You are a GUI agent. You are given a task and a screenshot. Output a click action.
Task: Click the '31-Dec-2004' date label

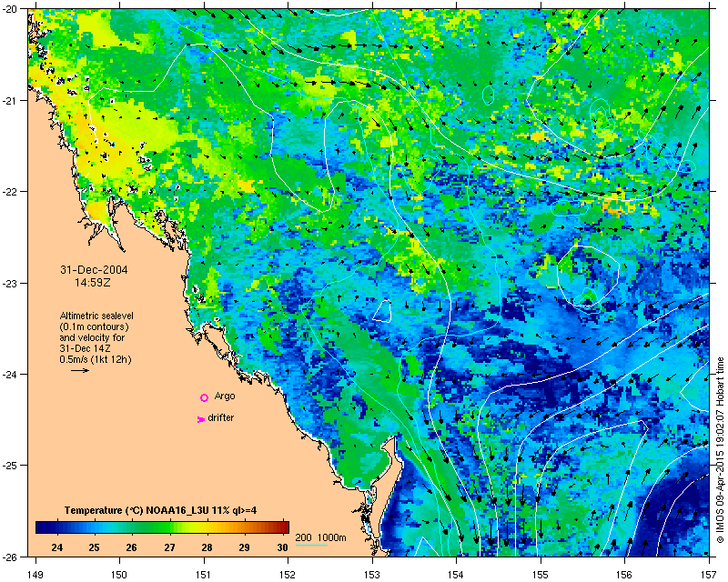(94, 270)
